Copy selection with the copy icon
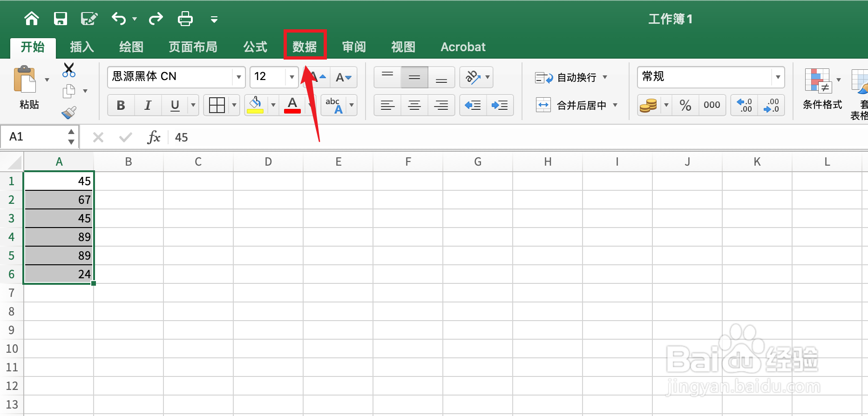 click(69, 91)
